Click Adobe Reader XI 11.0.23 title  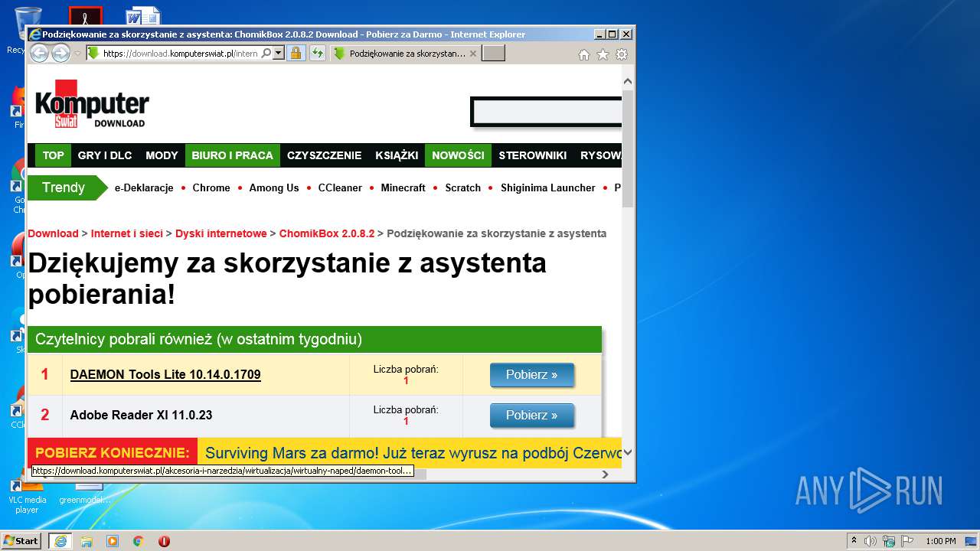141,415
